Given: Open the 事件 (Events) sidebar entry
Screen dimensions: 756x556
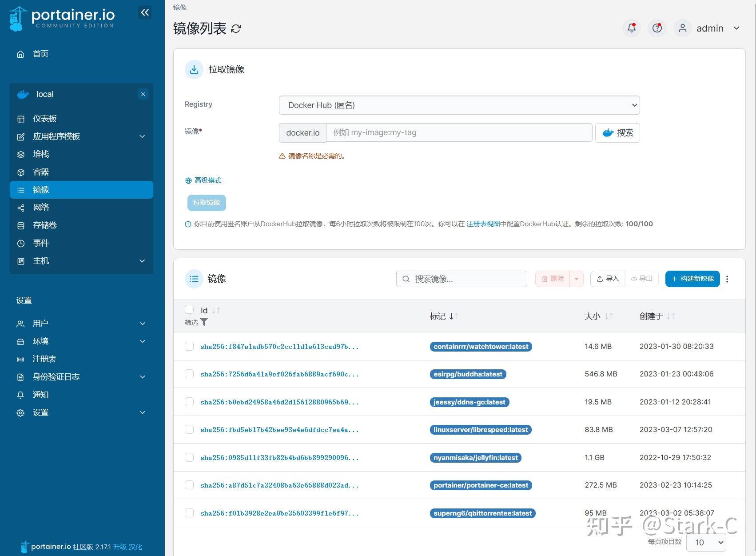Looking at the screenshot, I should 40,243.
